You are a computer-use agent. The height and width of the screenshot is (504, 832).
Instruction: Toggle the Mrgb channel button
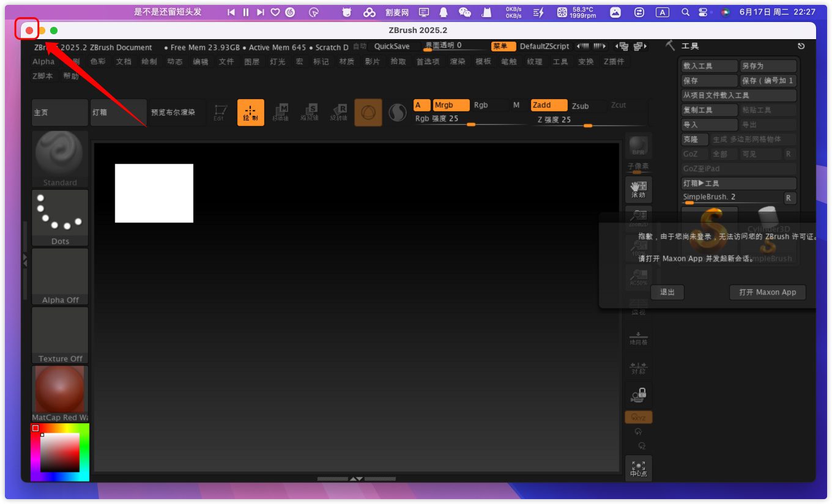coord(451,105)
